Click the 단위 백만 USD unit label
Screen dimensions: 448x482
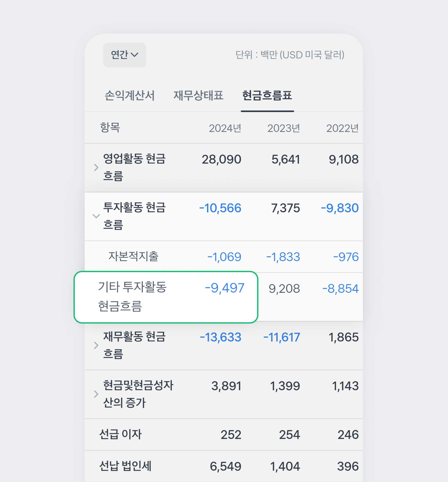click(290, 55)
